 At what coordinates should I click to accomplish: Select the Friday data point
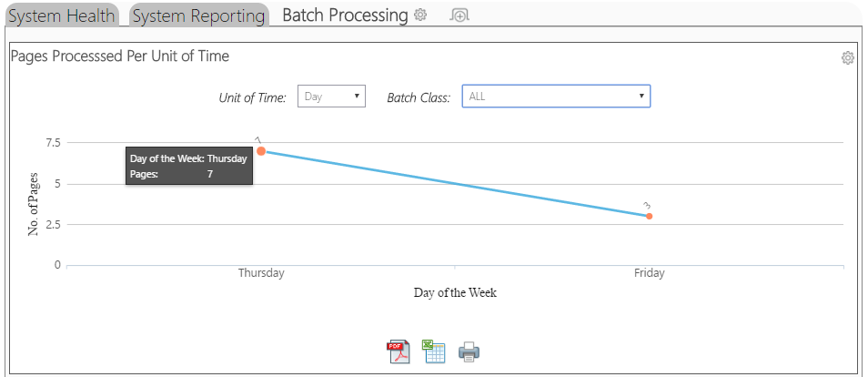click(650, 216)
